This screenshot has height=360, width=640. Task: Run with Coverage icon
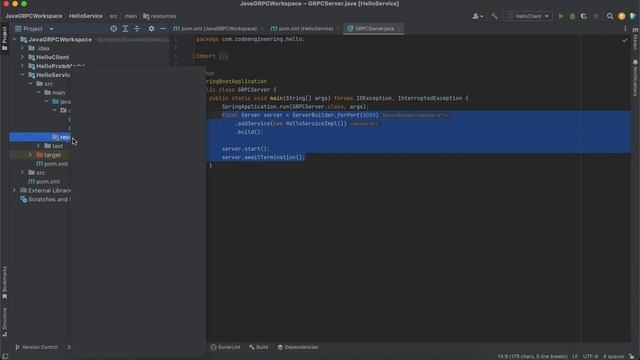[584, 16]
